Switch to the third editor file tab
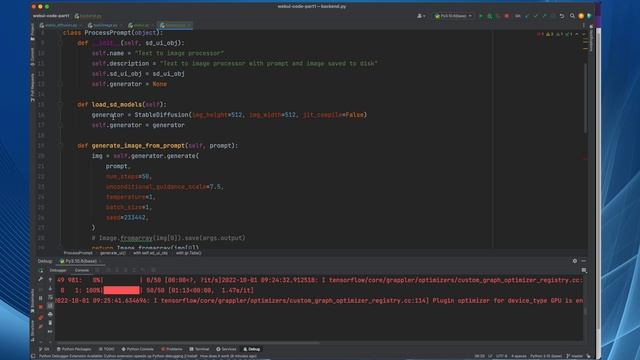640x360 pixels. pyautogui.click(x=141, y=25)
